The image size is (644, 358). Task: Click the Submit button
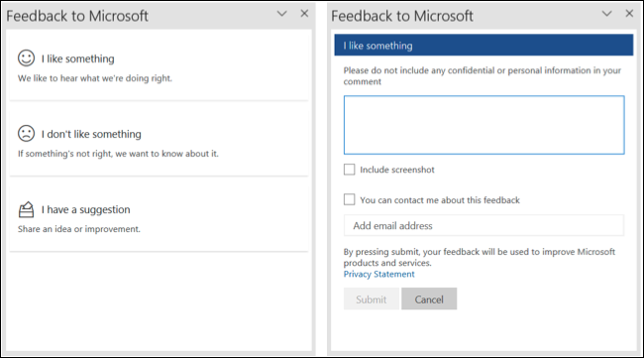click(x=372, y=298)
